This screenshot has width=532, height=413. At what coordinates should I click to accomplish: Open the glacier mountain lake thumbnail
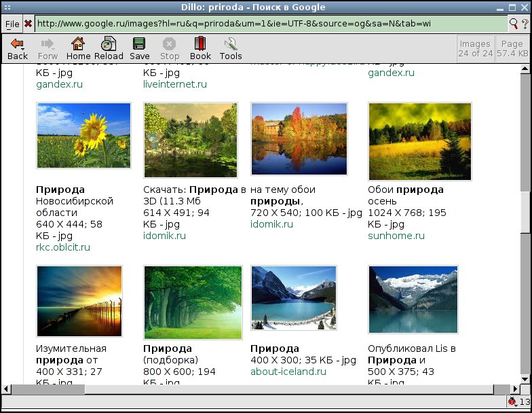click(x=413, y=299)
